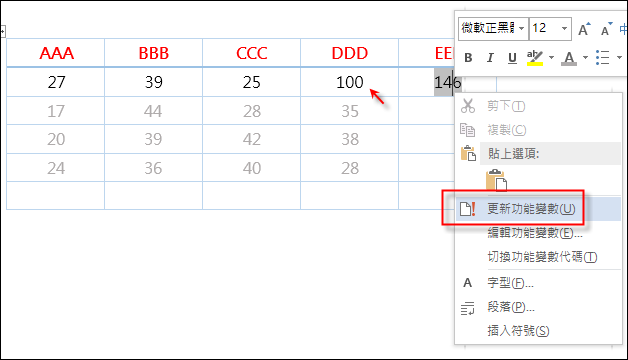Click cell containing 100
This screenshot has width=628, height=360.
click(x=349, y=82)
